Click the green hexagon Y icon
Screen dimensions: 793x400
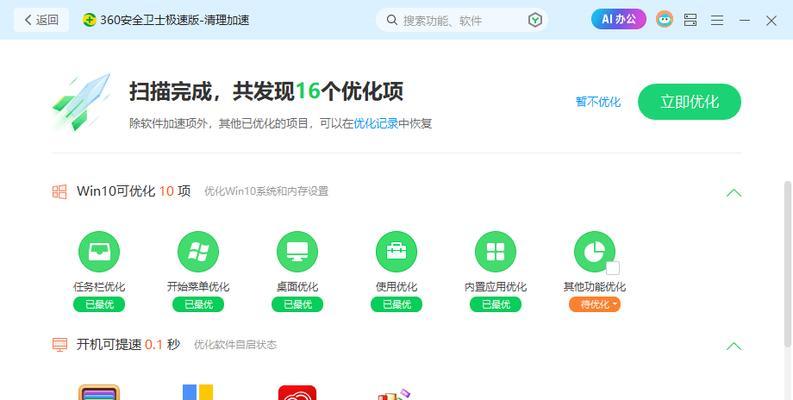(535, 20)
